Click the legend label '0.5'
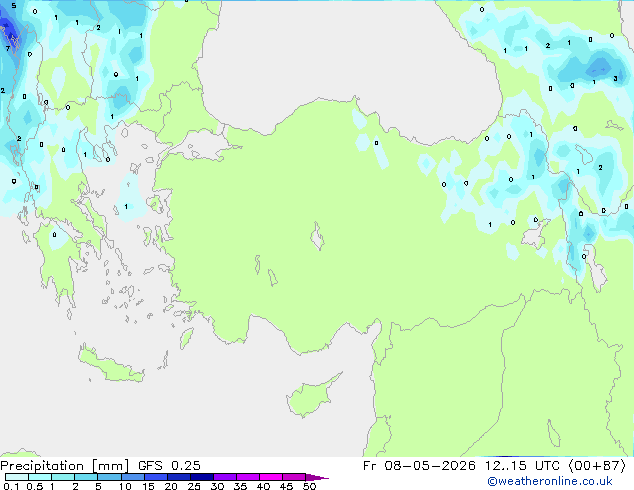The height and width of the screenshot is (490, 634). point(34,486)
